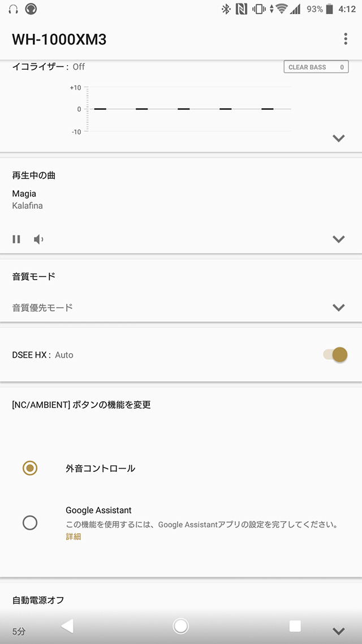Select the 外音コントロール radio option
Viewport: 362px width, 644px height.
[x=30, y=468]
